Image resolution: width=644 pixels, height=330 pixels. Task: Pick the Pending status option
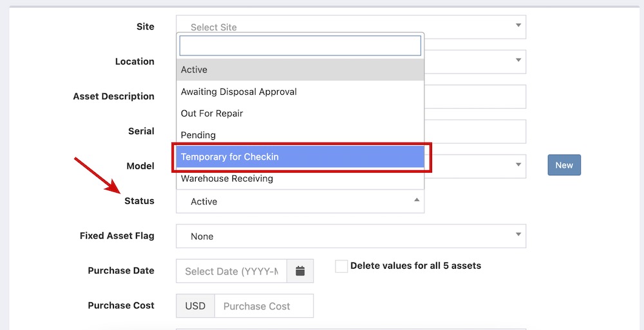(x=300, y=135)
